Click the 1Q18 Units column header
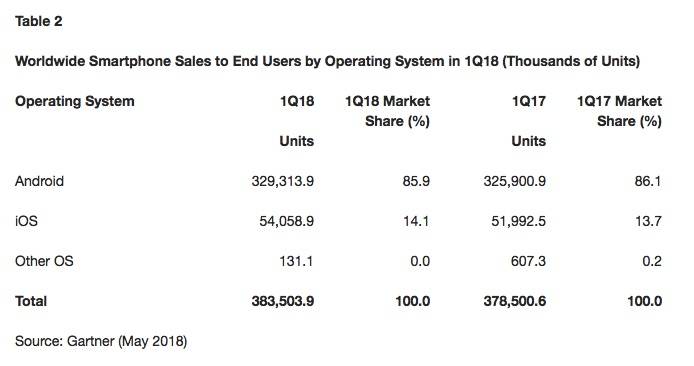This screenshot has height=366, width=694. pos(297,121)
